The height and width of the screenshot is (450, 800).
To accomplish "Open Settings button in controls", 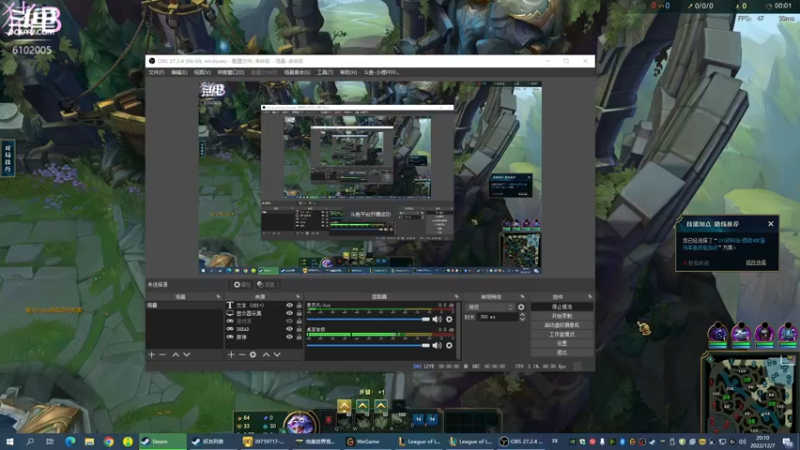I will point(562,344).
